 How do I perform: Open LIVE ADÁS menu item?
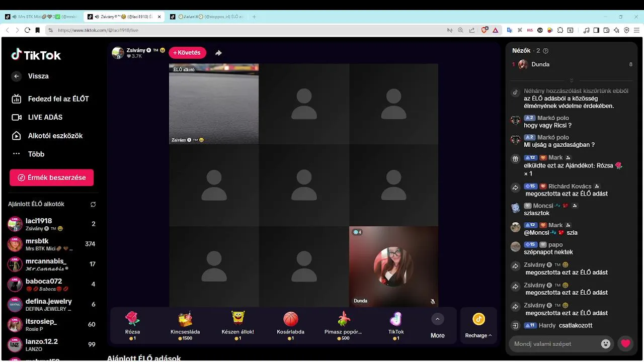click(x=37, y=117)
